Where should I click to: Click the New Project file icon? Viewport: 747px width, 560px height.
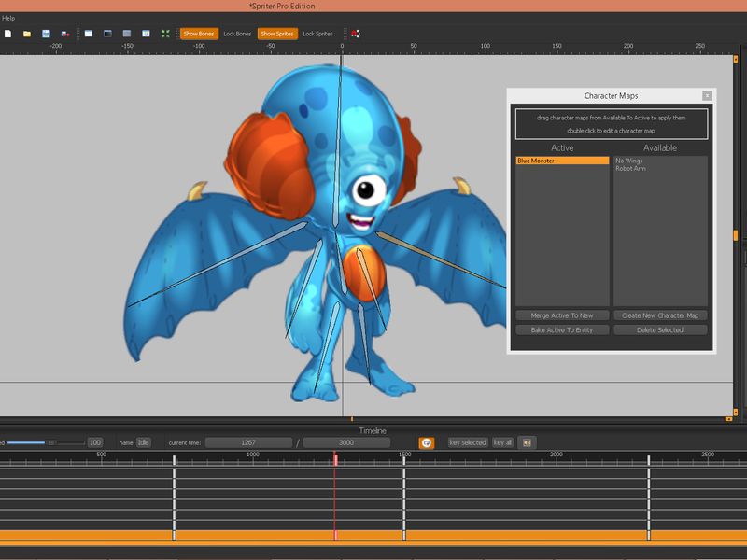pyautogui.click(x=7, y=34)
